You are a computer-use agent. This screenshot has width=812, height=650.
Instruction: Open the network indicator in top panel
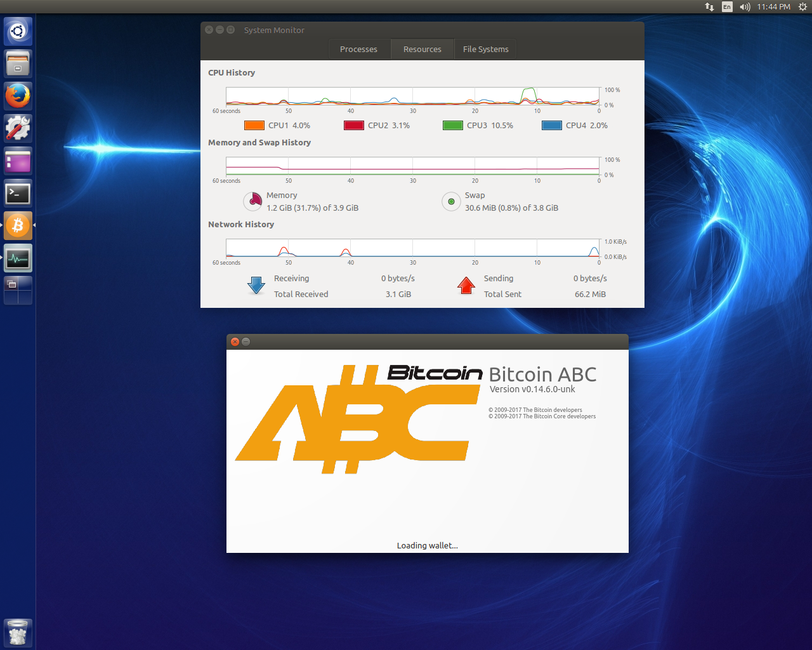(709, 7)
